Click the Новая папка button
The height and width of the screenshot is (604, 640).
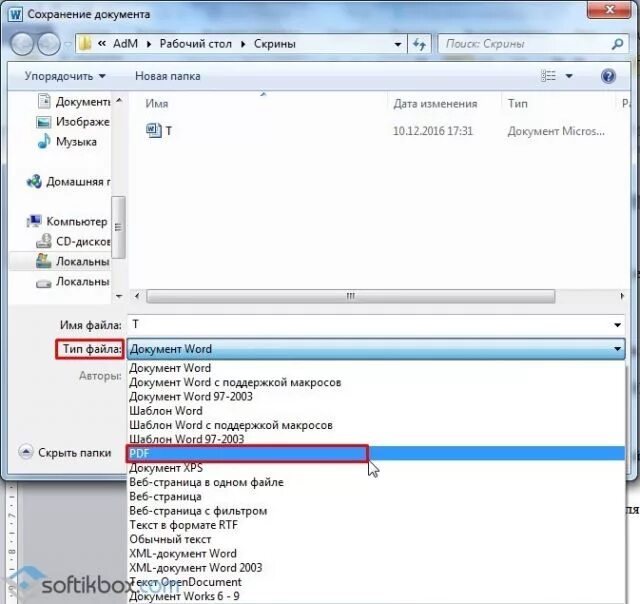(167, 76)
